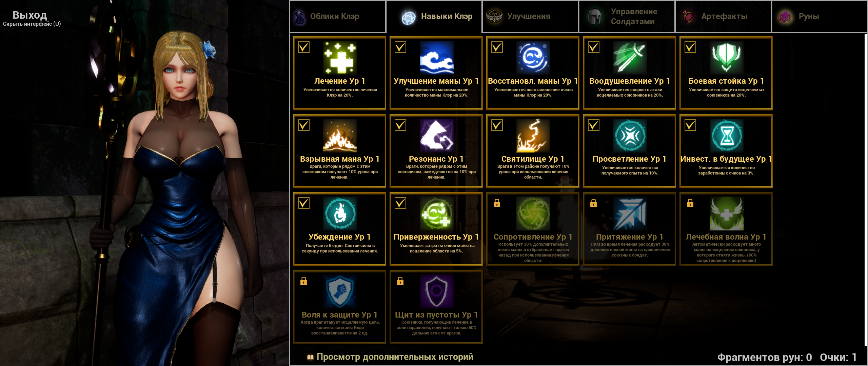Click the lock on Сопротивление skill
The height and width of the screenshot is (366, 868).
point(497,203)
